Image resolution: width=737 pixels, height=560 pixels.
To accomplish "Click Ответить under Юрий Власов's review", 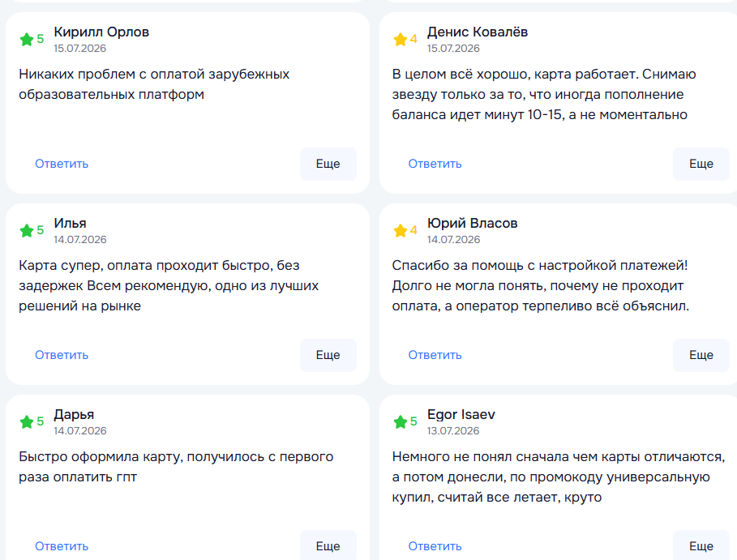I will click(x=435, y=355).
